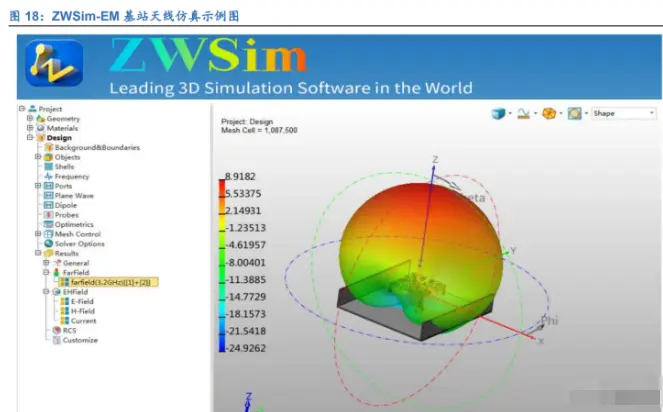This screenshot has height=412, width=663.
Task: Click the FarField antenna icon
Action: pos(56,272)
